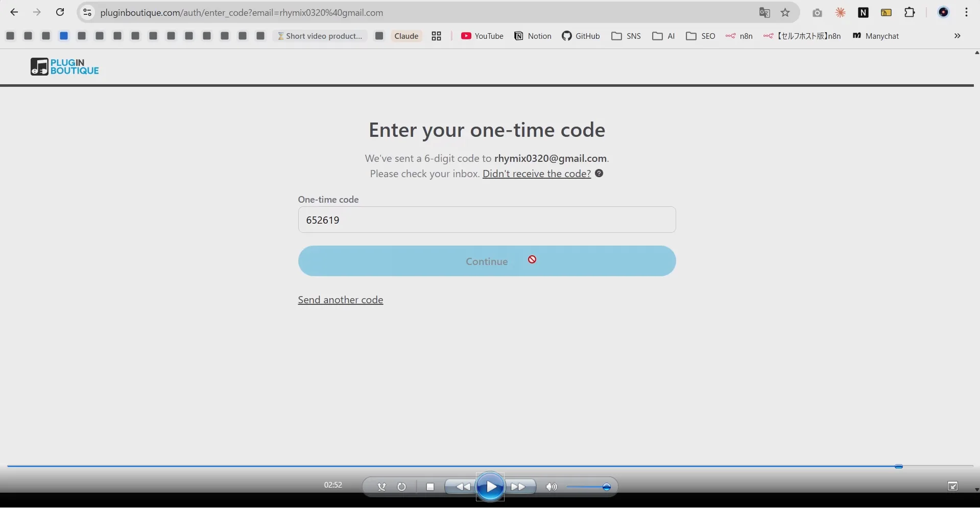Screen dimensions: 980x508
Task: Reload the current page
Action: (x=60, y=12)
